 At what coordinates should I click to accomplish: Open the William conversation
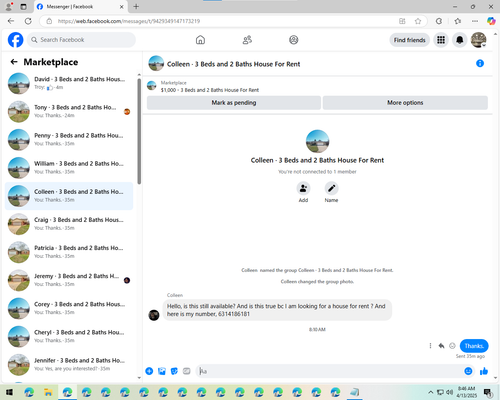point(69,168)
